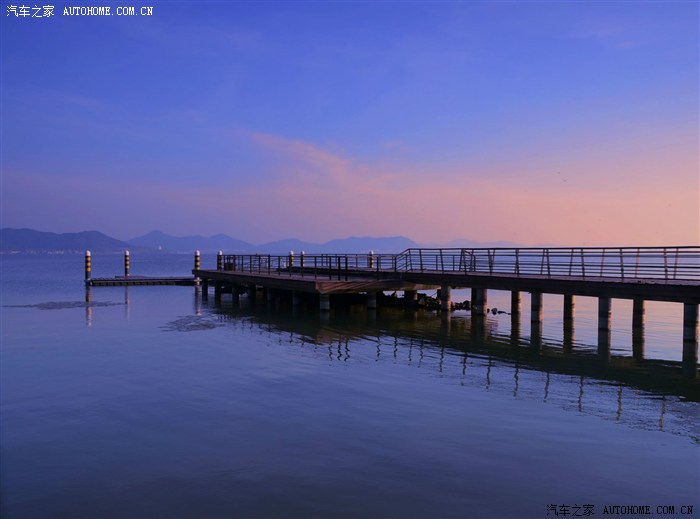
Task: Click the small floating dock platform
Action: point(140,282)
